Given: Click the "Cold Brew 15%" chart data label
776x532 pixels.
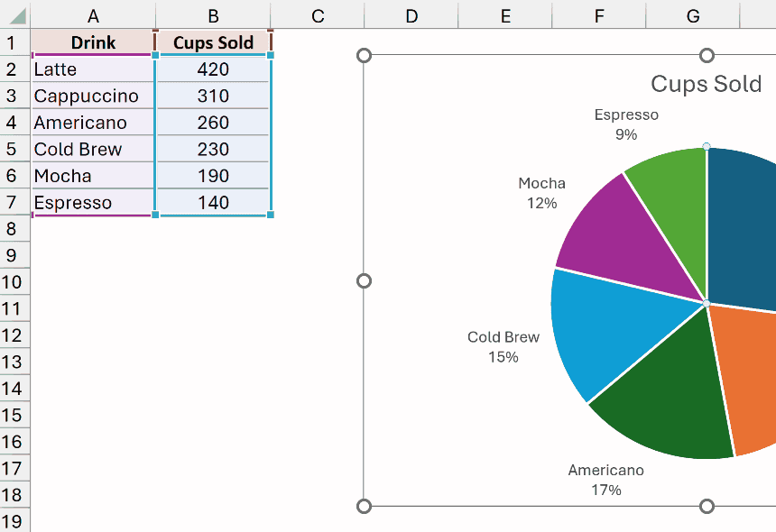Looking at the screenshot, I should 503,346.
